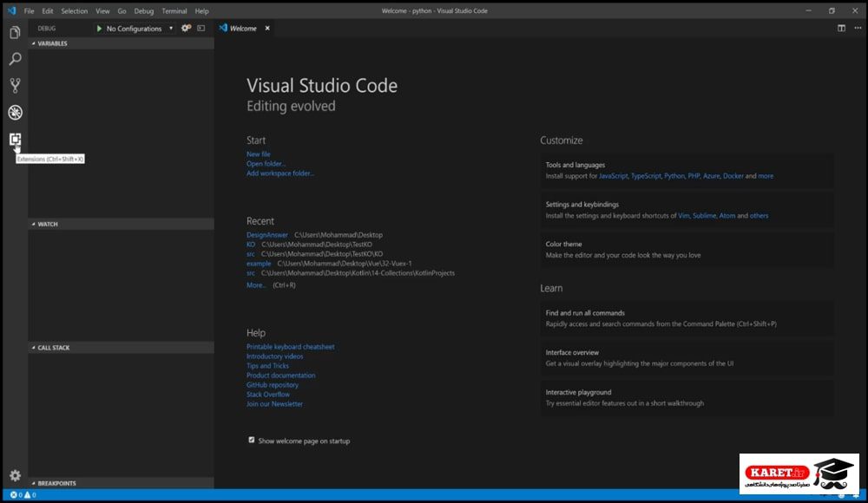This screenshot has height=503, width=868.
Task: Install Docker support link
Action: [x=733, y=176]
